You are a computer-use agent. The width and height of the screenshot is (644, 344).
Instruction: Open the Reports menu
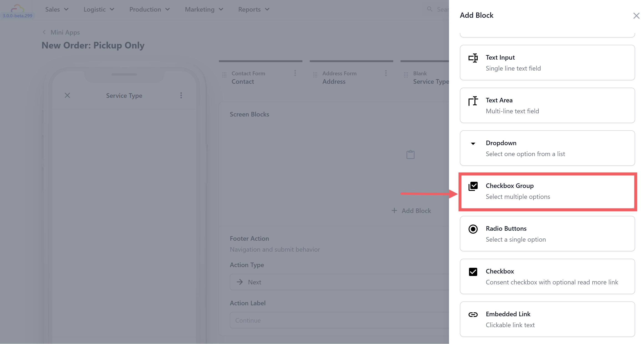(254, 10)
